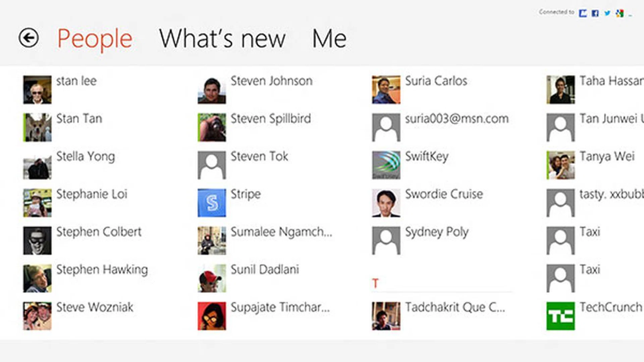
Task: Switch to the What's new tab
Action: [x=222, y=39]
